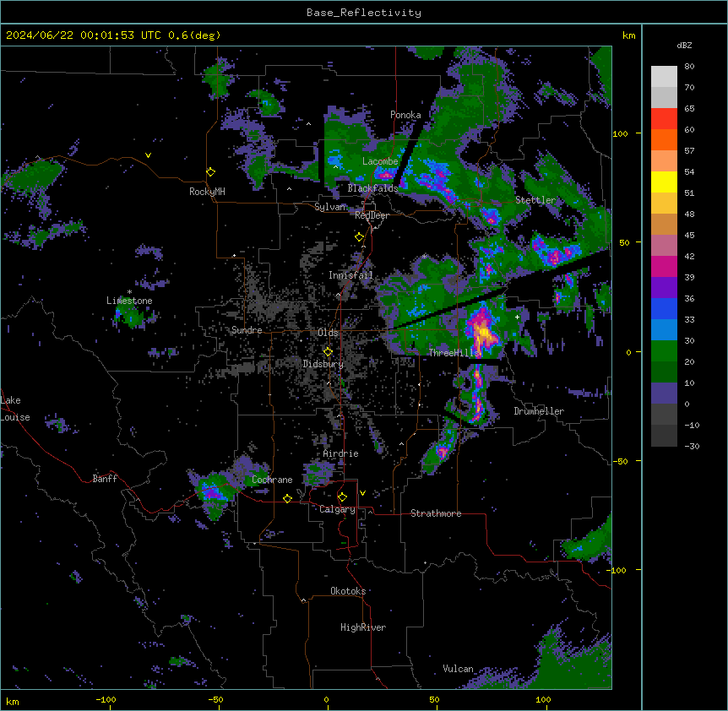728x711 pixels.
Task: Click the Drumheller town label
Action: tap(539, 411)
